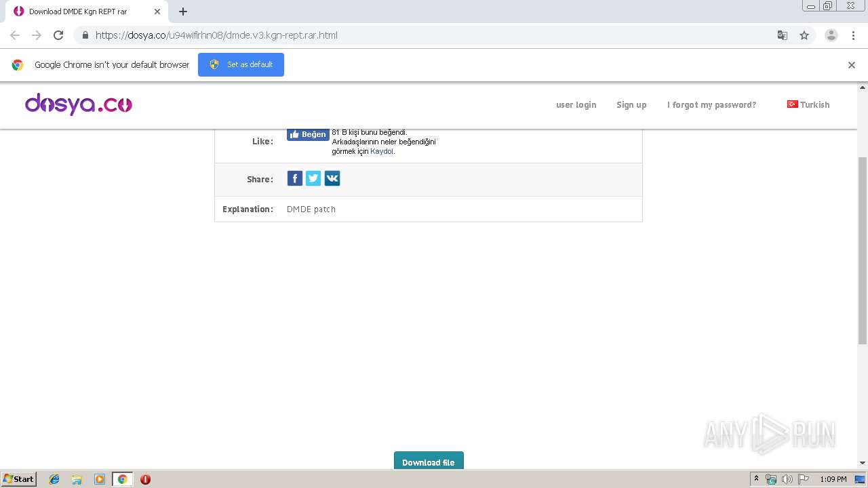Click the address bar URL field
Screen dimensions: 868x488
(x=434, y=35)
